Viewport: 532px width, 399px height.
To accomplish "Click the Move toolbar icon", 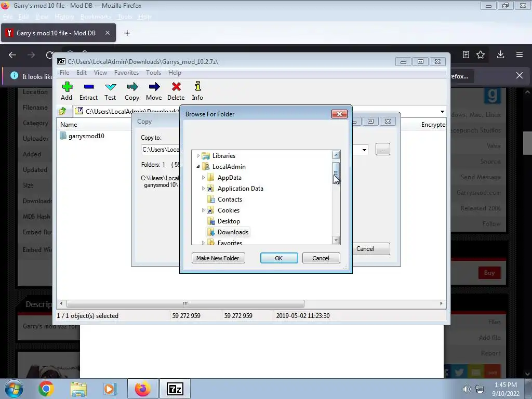I will click(x=154, y=87).
